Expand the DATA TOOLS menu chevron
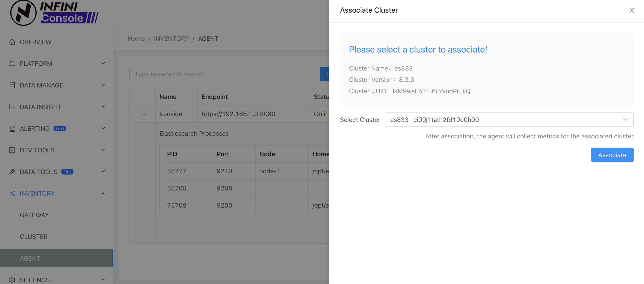The image size is (644, 284). pyautogui.click(x=103, y=172)
